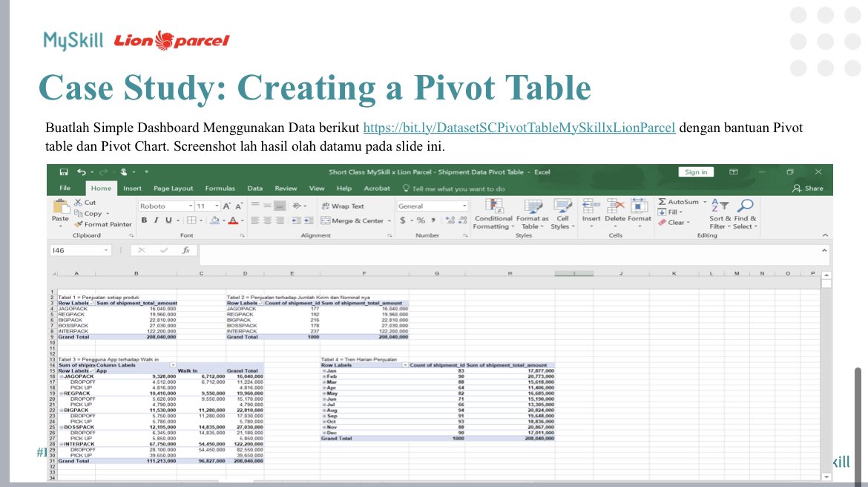
Task: Click the Insert cells icon
Action: (x=591, y=206)
